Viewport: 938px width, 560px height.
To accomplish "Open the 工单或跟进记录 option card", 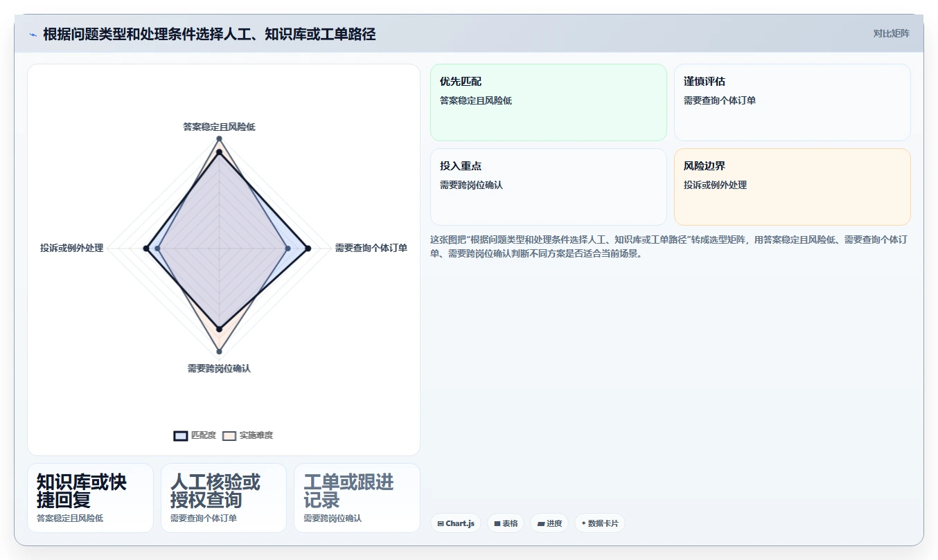I will pos(357,498).
